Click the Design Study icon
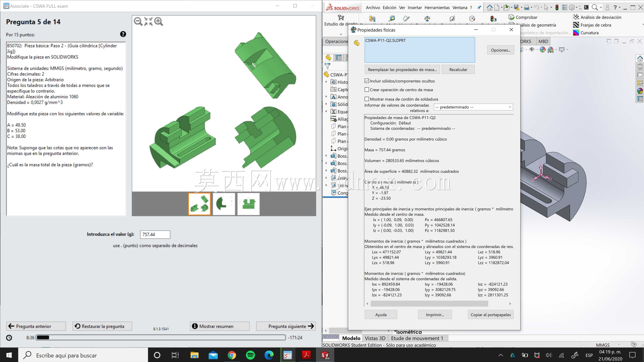 (341, 17)
